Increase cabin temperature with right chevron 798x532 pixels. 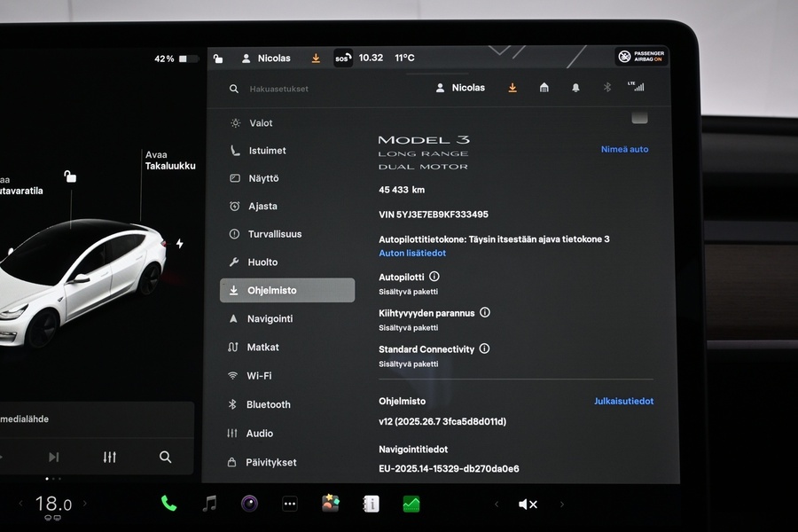click(x=85, y=504)
